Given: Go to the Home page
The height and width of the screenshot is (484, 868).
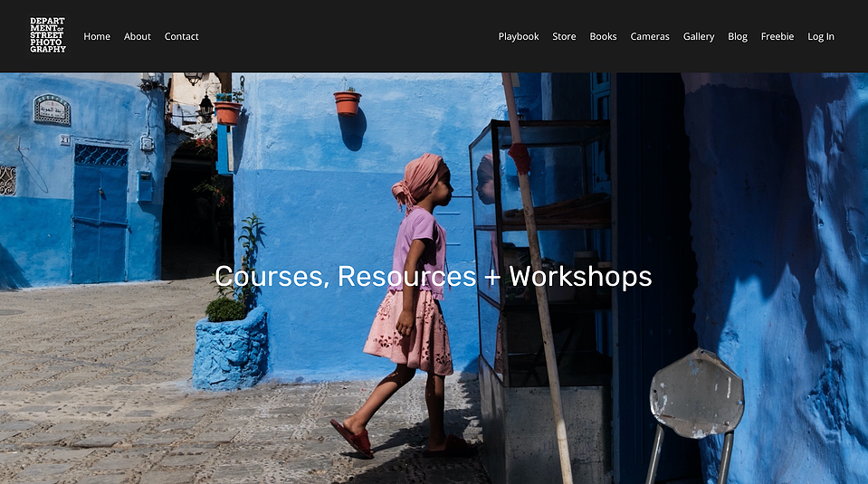Looking at the screenshot, I should tap(97, 36).
